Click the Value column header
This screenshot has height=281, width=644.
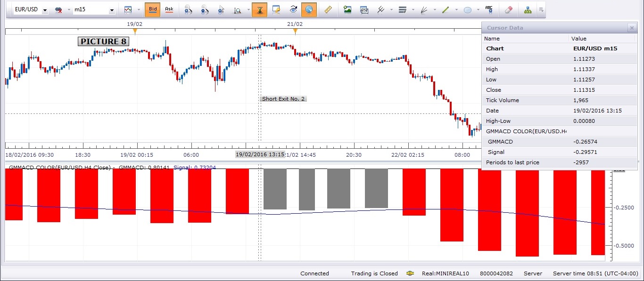pos(603,39)
